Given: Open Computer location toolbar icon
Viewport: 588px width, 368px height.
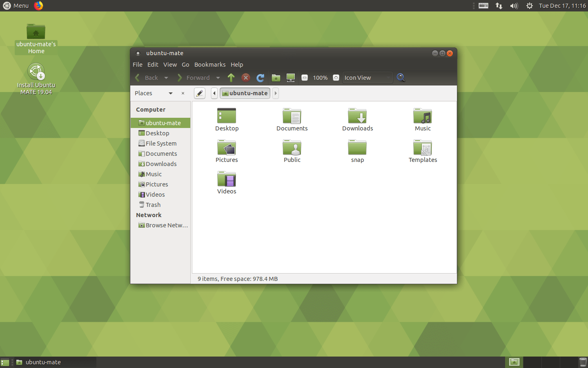Looking at the screenshot, I should click(291, 78).
